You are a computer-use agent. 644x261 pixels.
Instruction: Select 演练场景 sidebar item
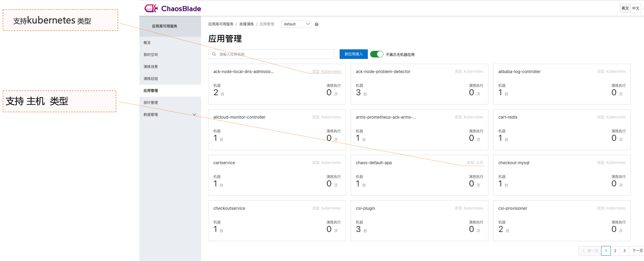[150, 67]
